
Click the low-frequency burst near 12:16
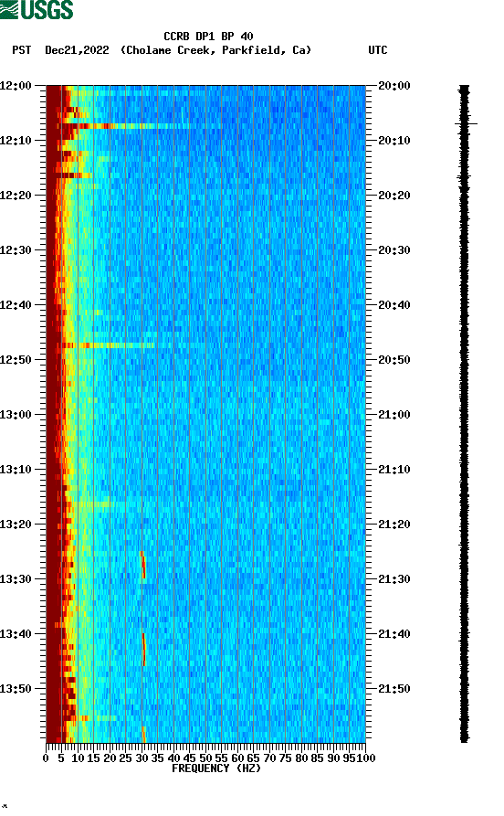tap(74, 175)
